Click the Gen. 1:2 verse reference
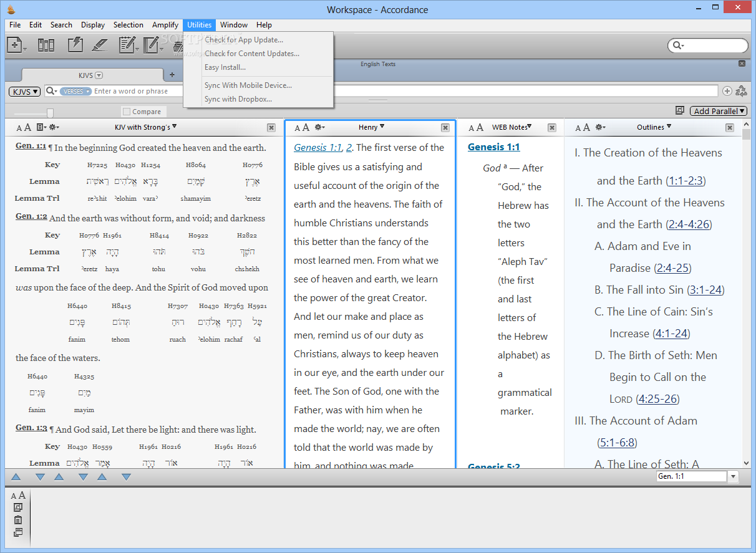This screenshot has width=756, height=553. tap(31, 216)
